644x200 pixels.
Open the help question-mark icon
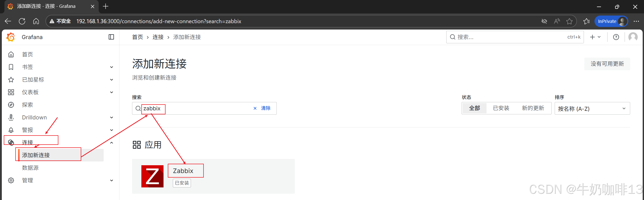point(616,37)
